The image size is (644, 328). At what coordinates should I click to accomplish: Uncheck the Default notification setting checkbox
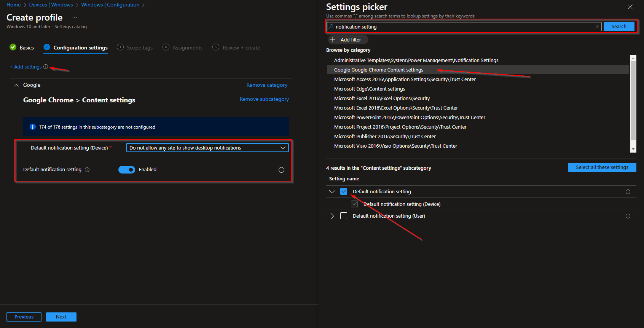click(344, 191)
